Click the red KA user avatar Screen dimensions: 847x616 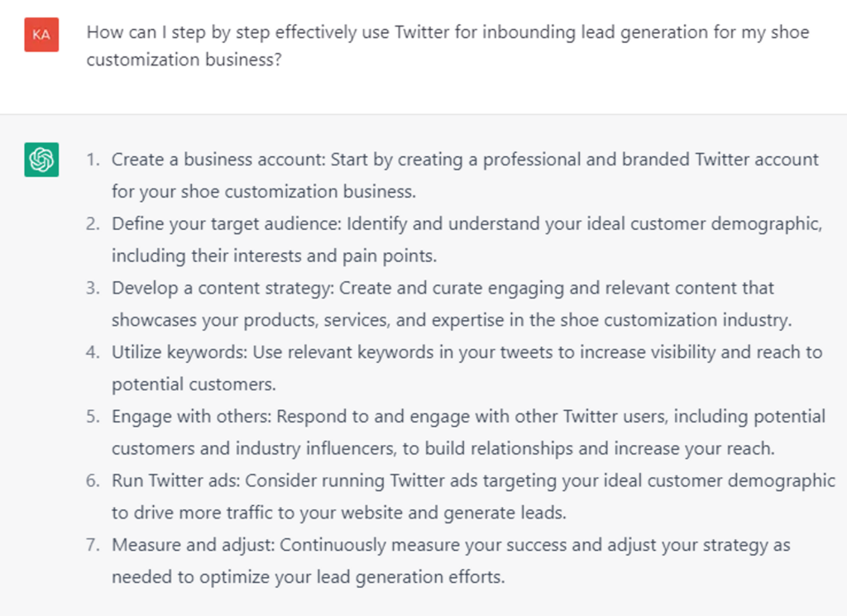(x=41, y=35)
